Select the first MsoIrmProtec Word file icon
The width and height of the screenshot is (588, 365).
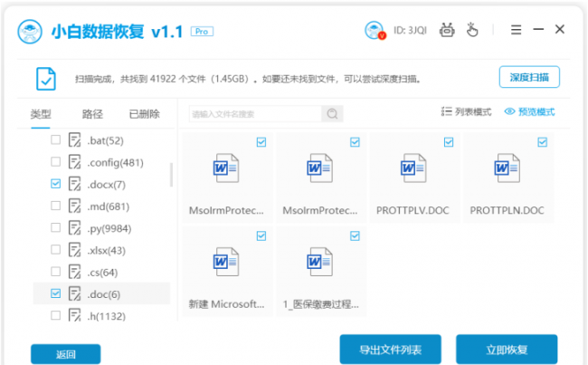[226, 168]
